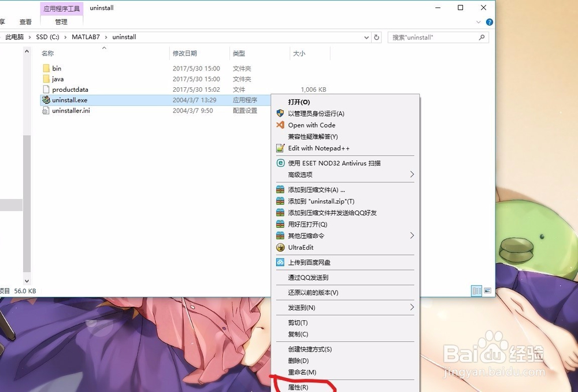Screen dimensions: 578x392
Task: Click chevron after SSD (C:) in breadcrumb
Action: pyautogui.click(x=65, y=37)
